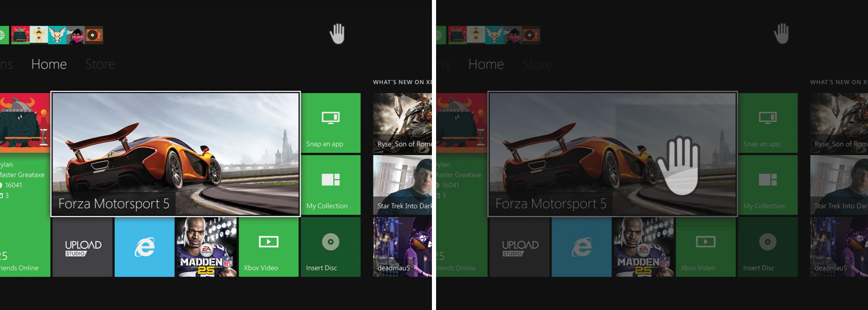Click the Forza Motorsport 5 title text, bright dashboard
Viewport: 868px width, 310px height.
point(114,204)
